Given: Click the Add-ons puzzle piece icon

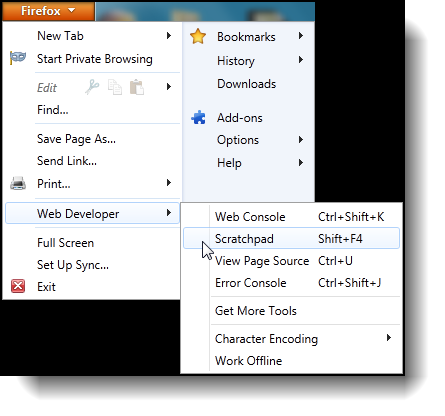Looking at the screenshot, I should 198,117.
